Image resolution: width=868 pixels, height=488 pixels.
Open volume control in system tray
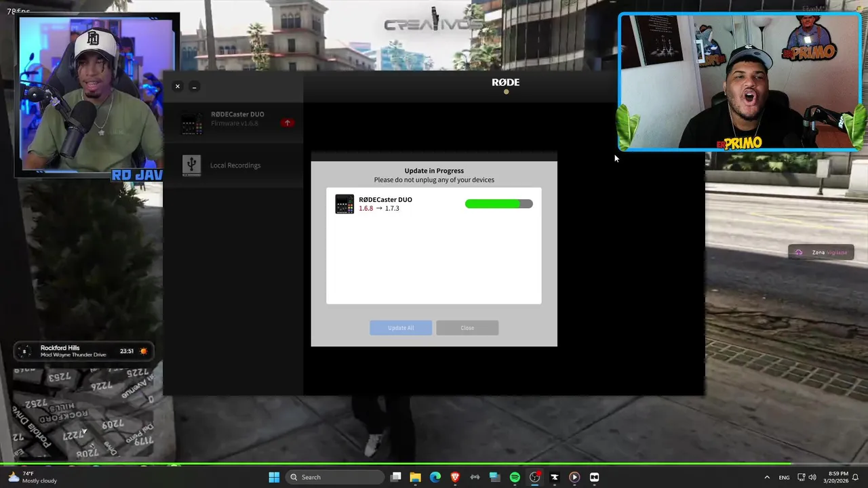tap(812, 477)
